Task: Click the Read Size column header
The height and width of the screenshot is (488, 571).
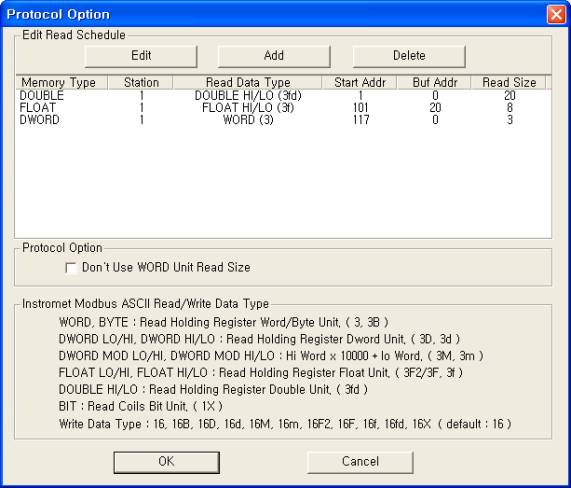Action: [508, 82]
